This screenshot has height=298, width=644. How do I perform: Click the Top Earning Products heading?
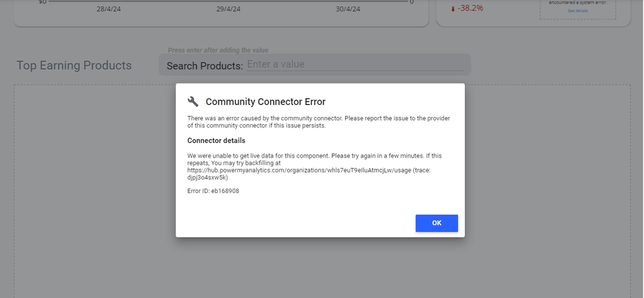click(74, 65)
